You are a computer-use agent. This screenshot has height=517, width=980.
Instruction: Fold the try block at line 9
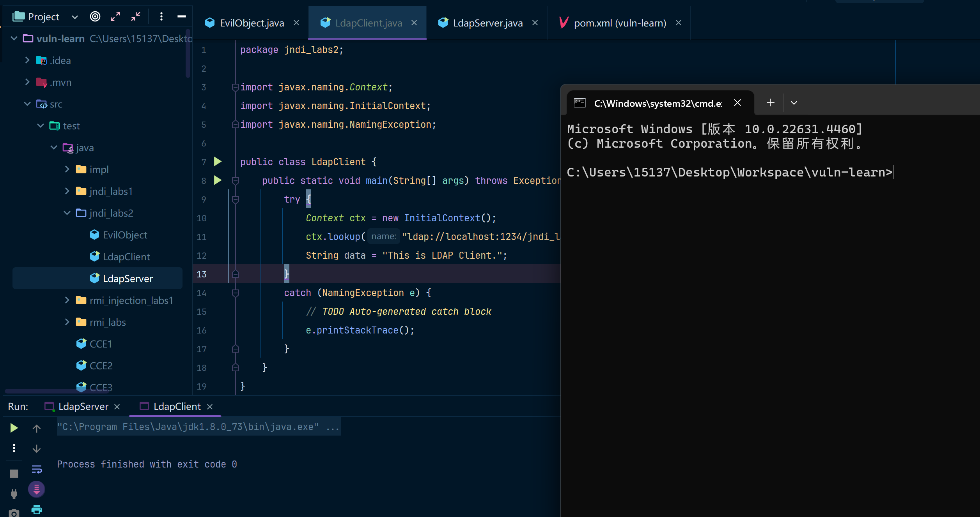pos(235,199)
